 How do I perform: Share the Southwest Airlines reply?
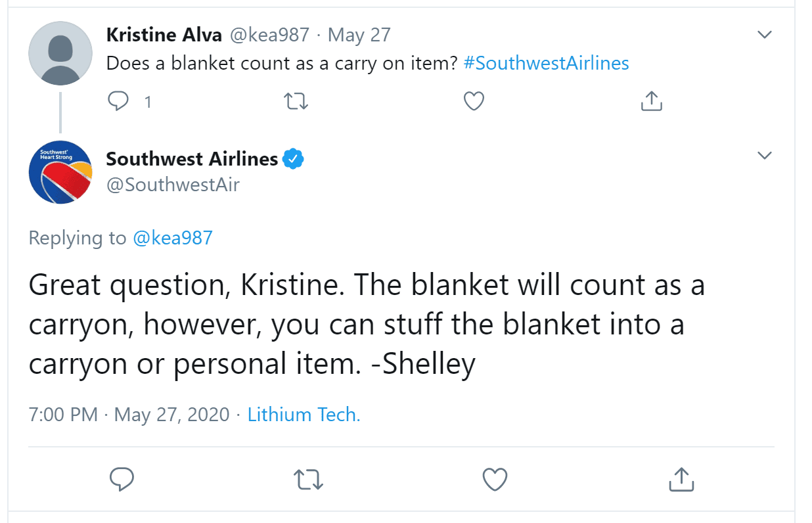pos(681,479)
